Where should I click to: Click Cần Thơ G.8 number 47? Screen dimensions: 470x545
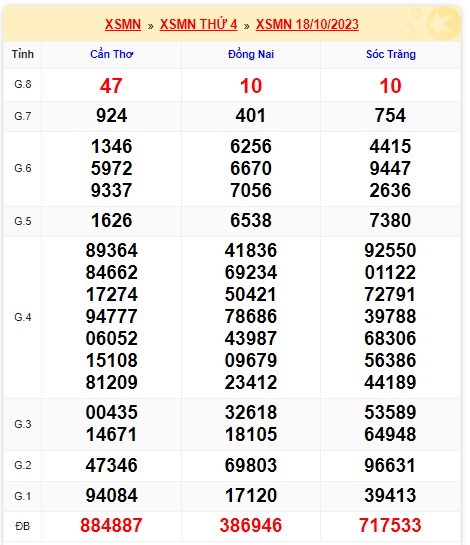click(x=111, y=86)
